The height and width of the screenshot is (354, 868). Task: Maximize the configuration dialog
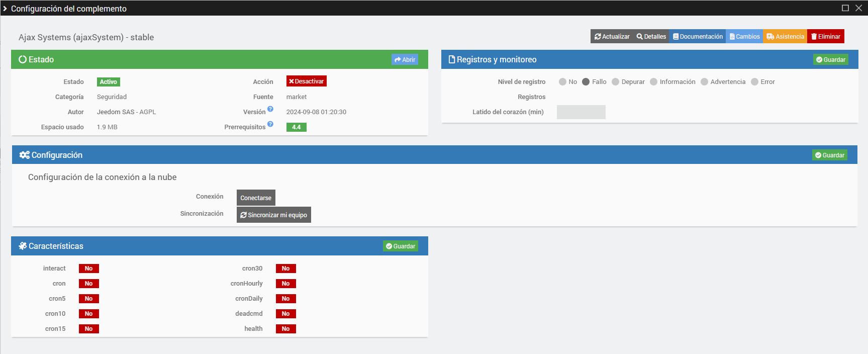pos(845,8)
